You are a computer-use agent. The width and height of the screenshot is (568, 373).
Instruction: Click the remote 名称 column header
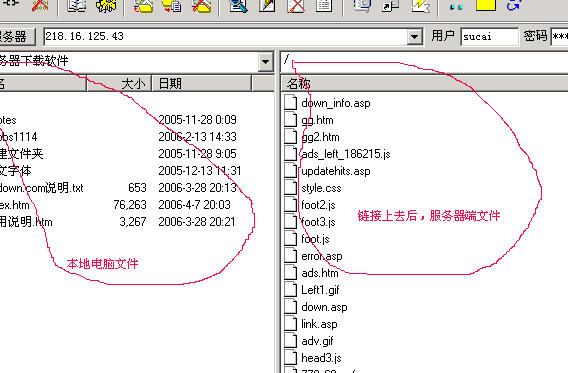point(425,84)
